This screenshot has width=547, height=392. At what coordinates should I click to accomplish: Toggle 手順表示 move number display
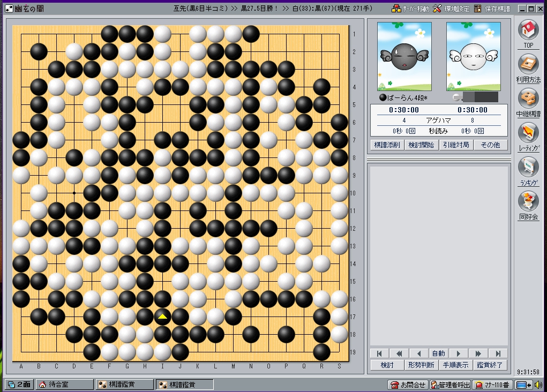pyautogui.click(x=455, y=365)
